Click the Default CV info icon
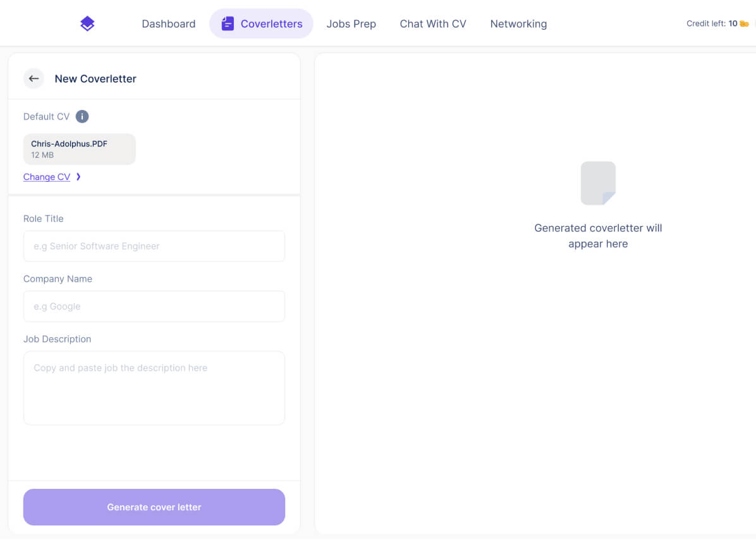Image resolution: width=756 pixels, height=540 pixels. click(82, 116)
